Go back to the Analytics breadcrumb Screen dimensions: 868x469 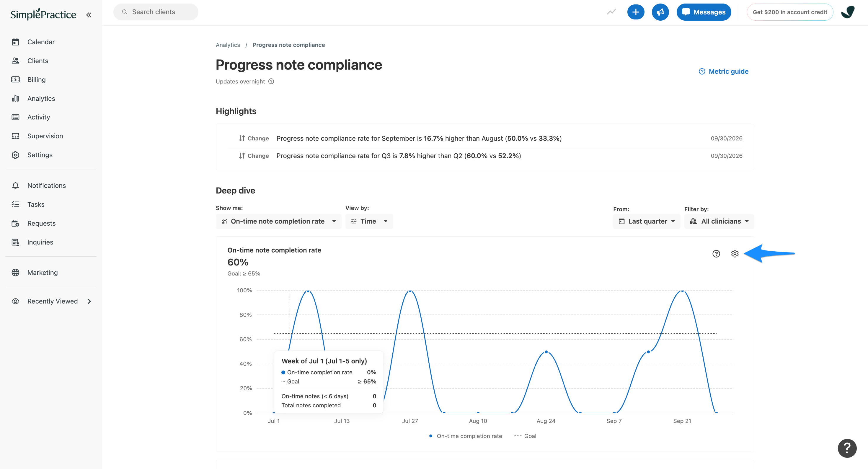pyautogui.click(x=228, y=45)
